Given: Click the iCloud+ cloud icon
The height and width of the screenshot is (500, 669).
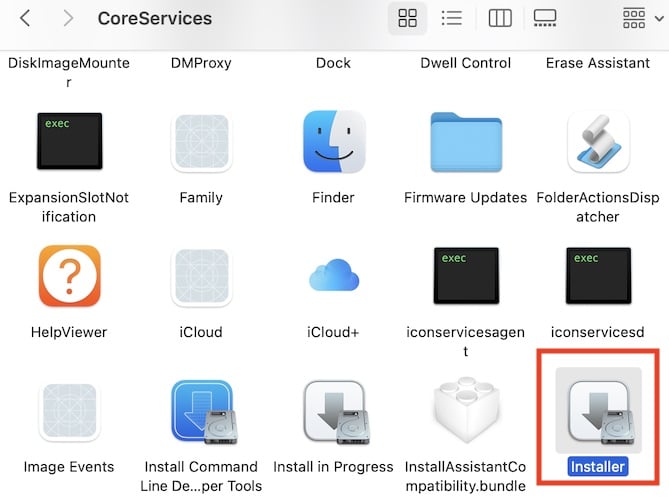Looking at the screenshot, I should [333, 277].
